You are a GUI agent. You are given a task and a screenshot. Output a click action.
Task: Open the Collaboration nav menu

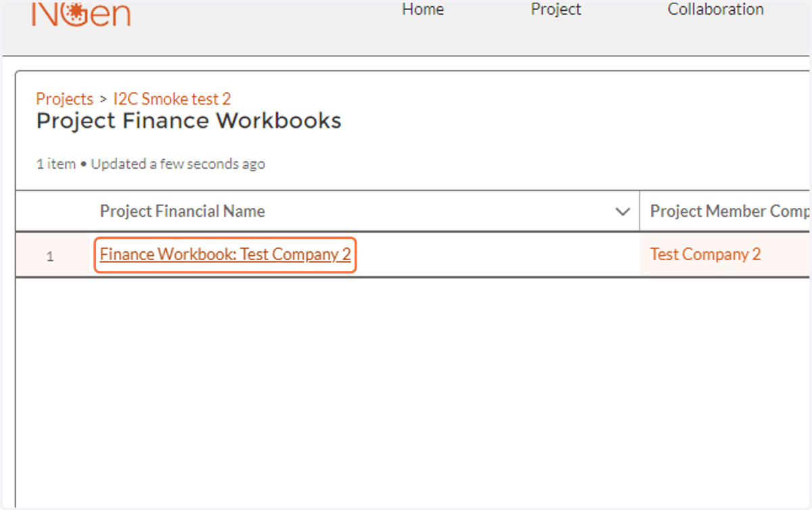pyautogui.click(x=716, y=9)
